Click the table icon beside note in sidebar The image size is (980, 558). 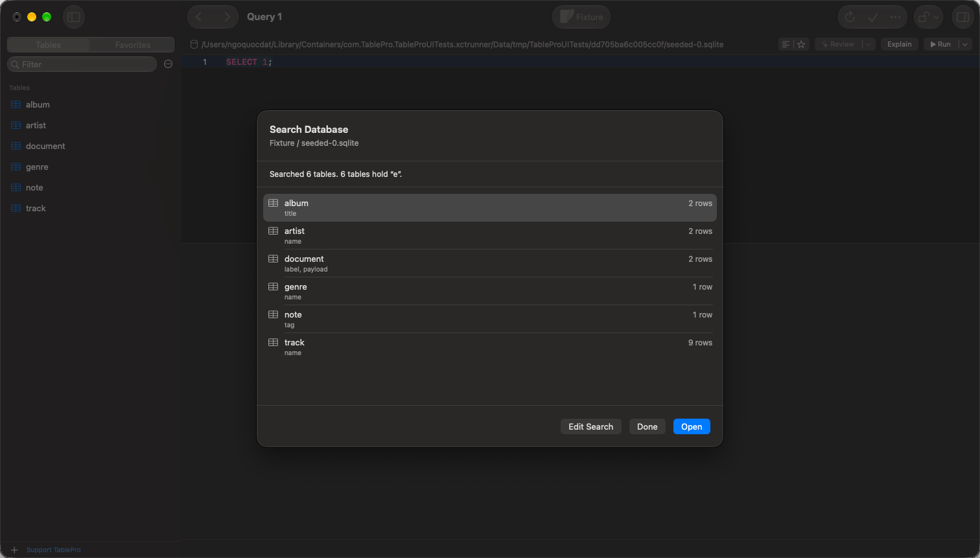tap(16, 188)
